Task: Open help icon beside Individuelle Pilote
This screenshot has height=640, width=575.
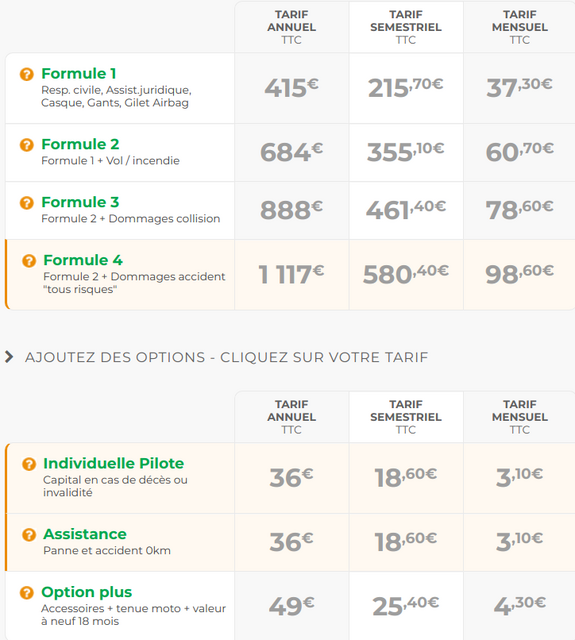Action: [29, 464]
